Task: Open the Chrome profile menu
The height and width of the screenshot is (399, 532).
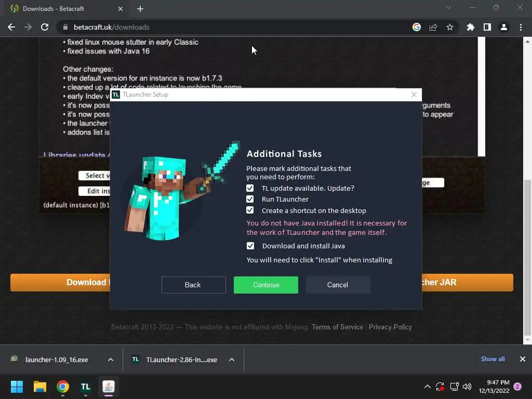Action: coord(504,27)
